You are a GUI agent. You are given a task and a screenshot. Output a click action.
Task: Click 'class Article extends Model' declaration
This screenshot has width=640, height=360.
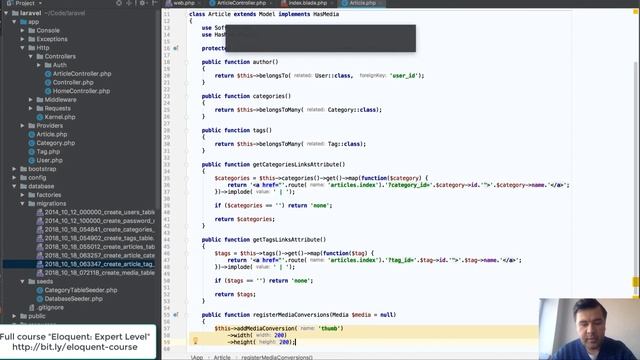point(232,14)
